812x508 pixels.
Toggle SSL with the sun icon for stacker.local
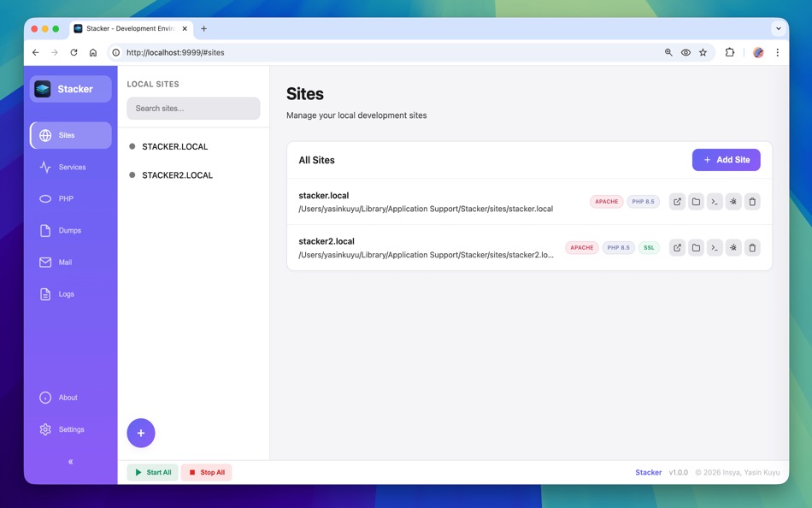pos(733,201)
